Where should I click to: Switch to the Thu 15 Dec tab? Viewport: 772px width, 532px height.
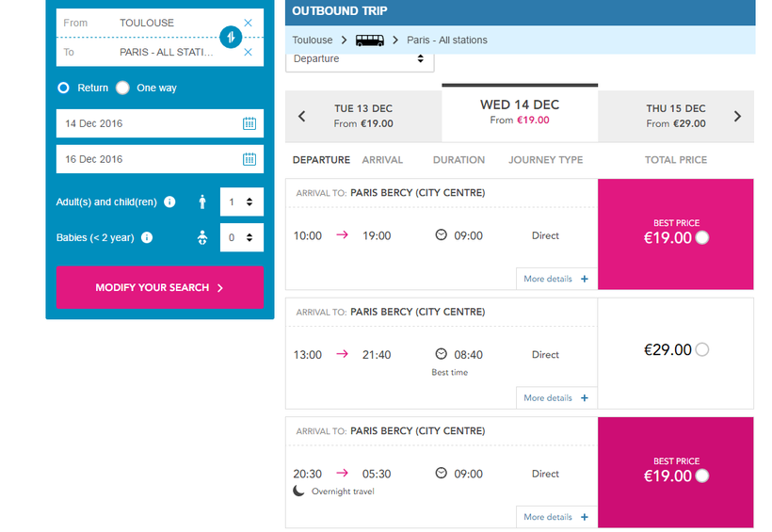click(675, 116)
